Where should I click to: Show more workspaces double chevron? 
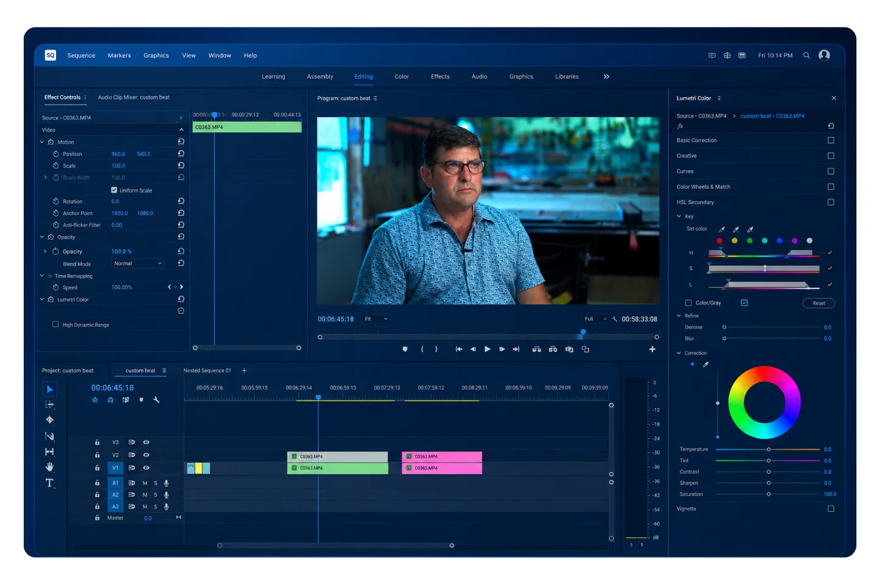pyautogui.click(x=606, y=77)
